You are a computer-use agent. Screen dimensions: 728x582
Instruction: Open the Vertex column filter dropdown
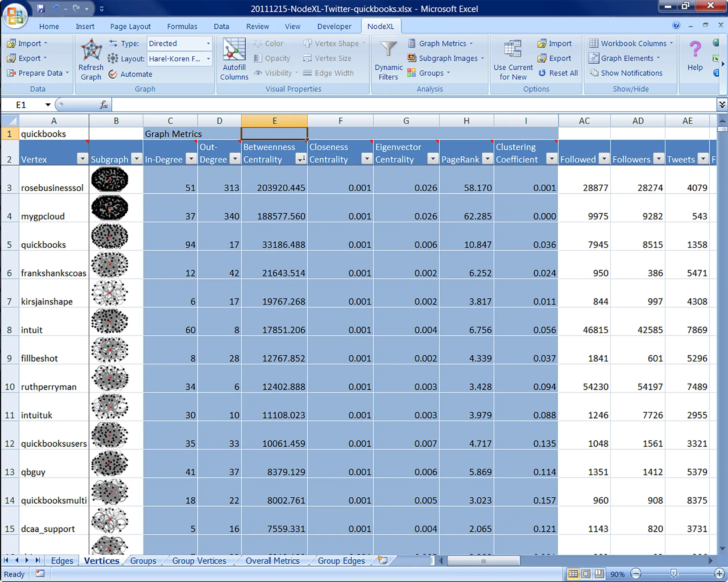click(x=82, y=159)
